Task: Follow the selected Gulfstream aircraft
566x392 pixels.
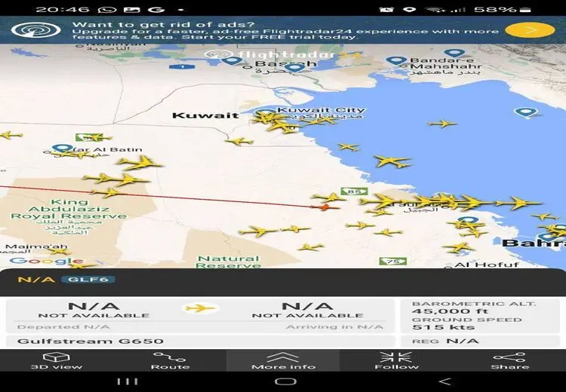Action: click(x=396, y=360)
